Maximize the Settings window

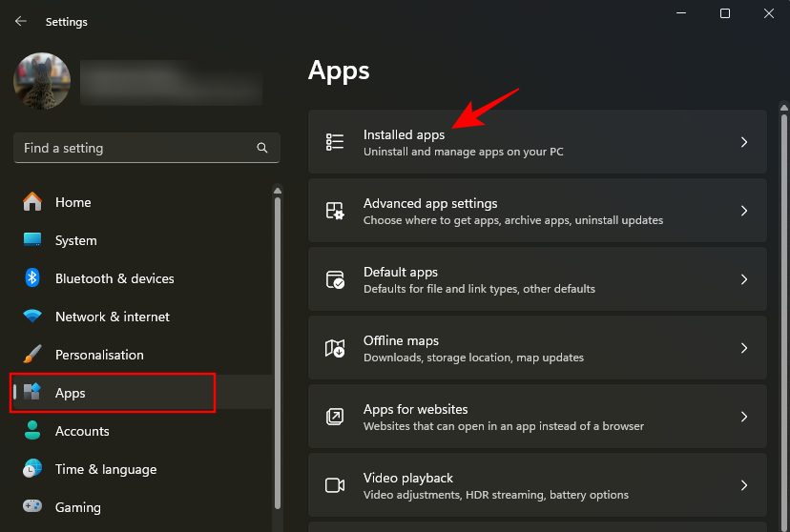725,13
